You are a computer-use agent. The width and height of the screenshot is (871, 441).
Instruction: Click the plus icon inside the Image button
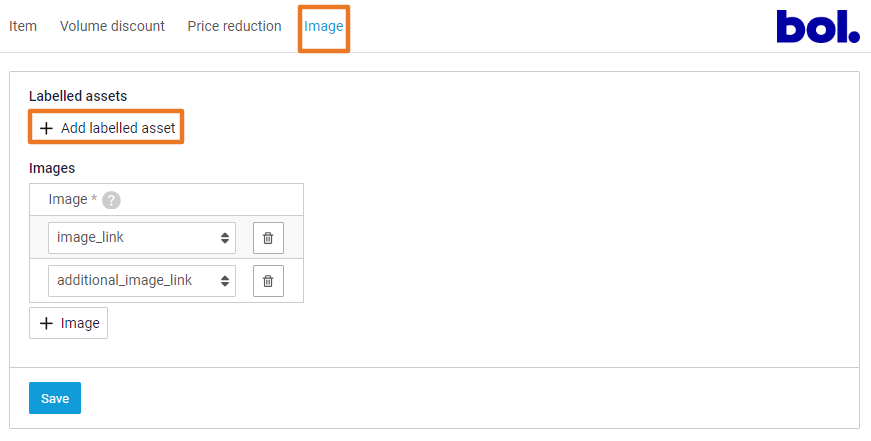(47, 323)
